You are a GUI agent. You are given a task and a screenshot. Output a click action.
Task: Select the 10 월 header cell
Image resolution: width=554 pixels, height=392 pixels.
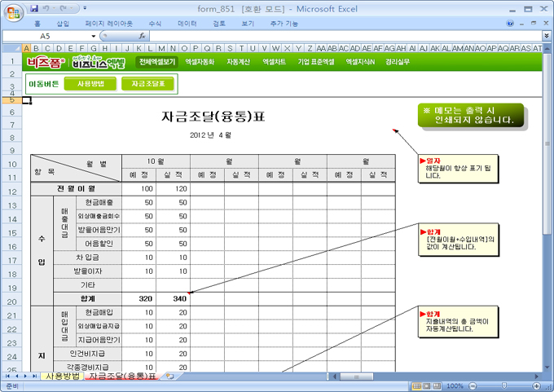click(x=156, y=161)
